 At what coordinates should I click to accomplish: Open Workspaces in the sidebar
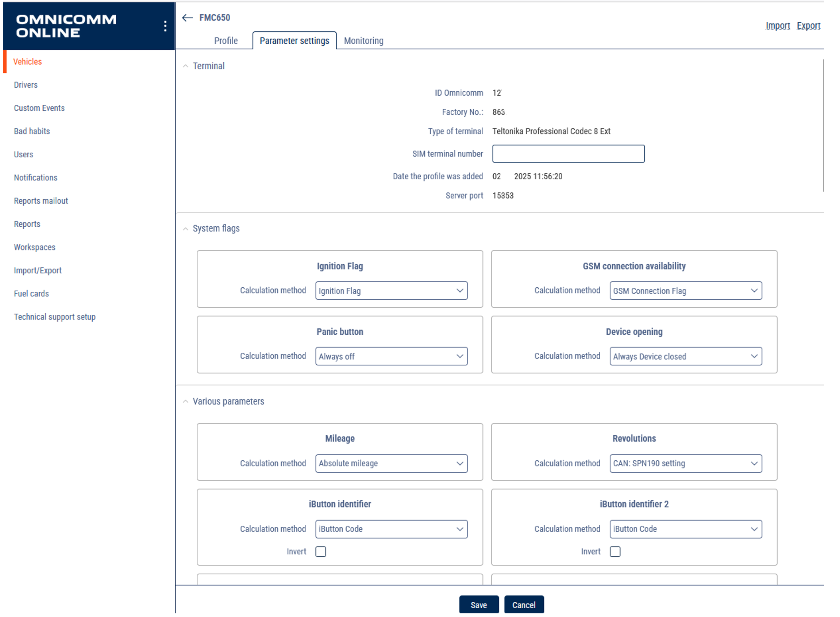tap(34, 247)
